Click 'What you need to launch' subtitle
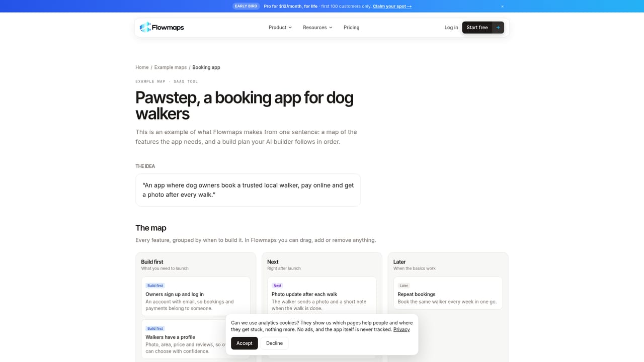The image size is (644, 362). (165, 268)
